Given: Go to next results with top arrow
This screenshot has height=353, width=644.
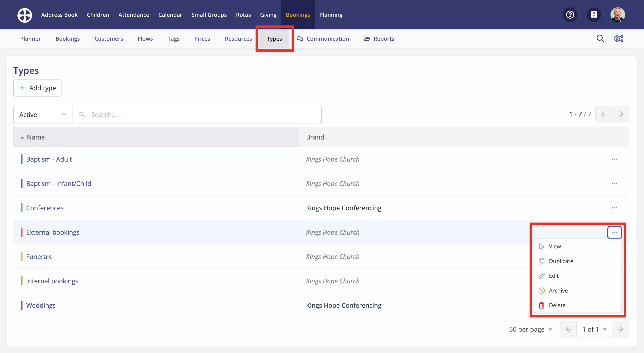Looking at the screenshot, I should tap(620, 114).
